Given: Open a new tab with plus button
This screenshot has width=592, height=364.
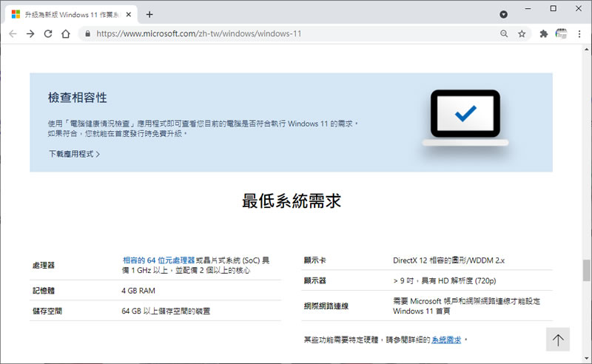Looking at the screenshot, I should click(149, 14).
